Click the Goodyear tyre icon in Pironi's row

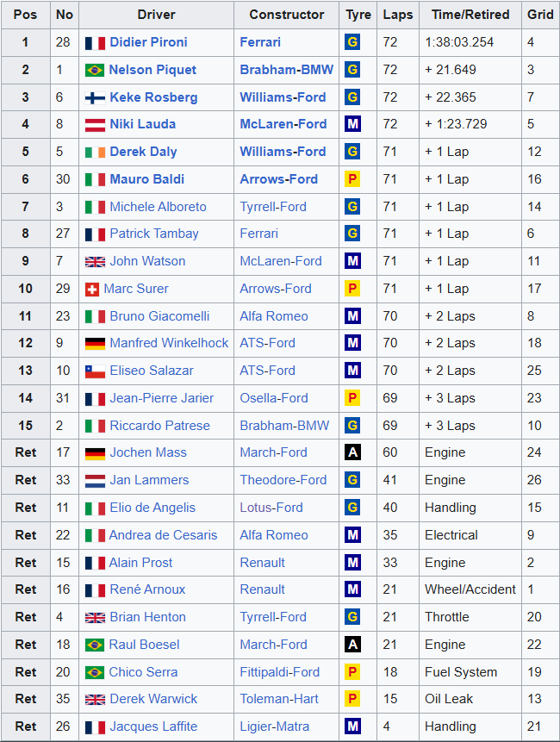pyautogui.click(x=352, y=42)
